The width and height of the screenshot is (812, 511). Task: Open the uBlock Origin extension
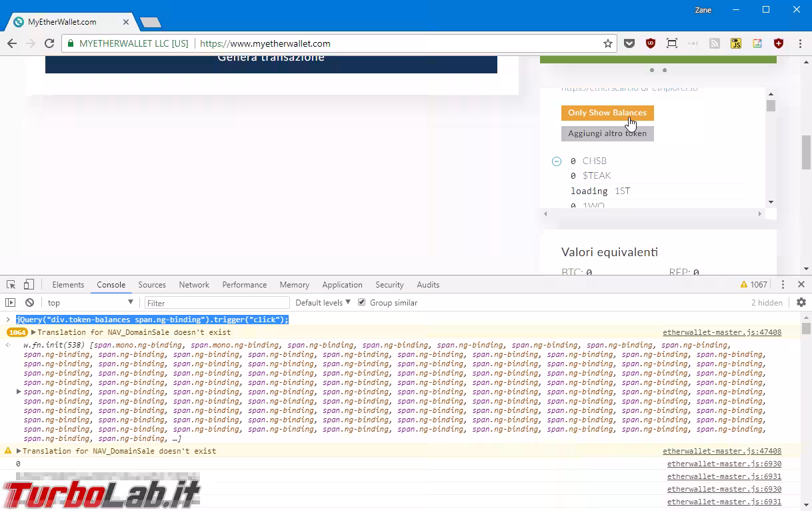(x=651, y=43)
